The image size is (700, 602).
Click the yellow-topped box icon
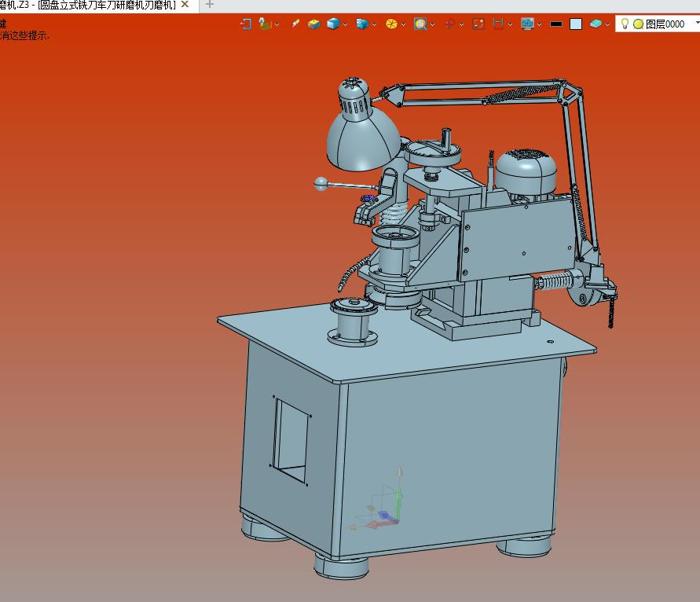pos(313,24)
